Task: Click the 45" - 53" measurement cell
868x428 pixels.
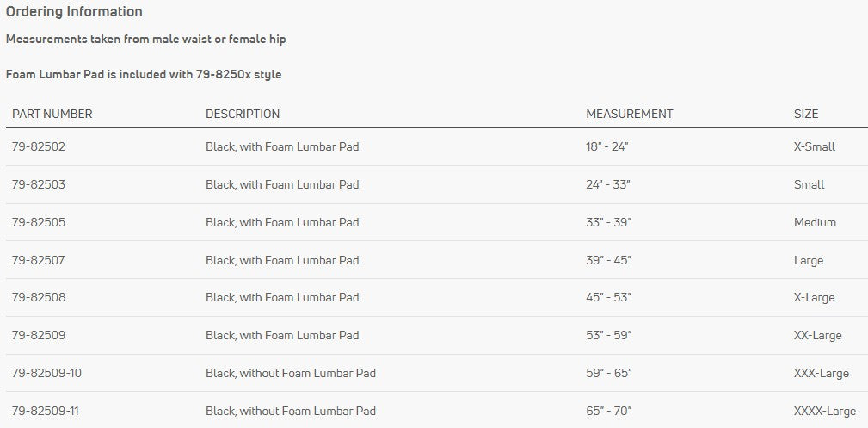Action: (608, 298)
